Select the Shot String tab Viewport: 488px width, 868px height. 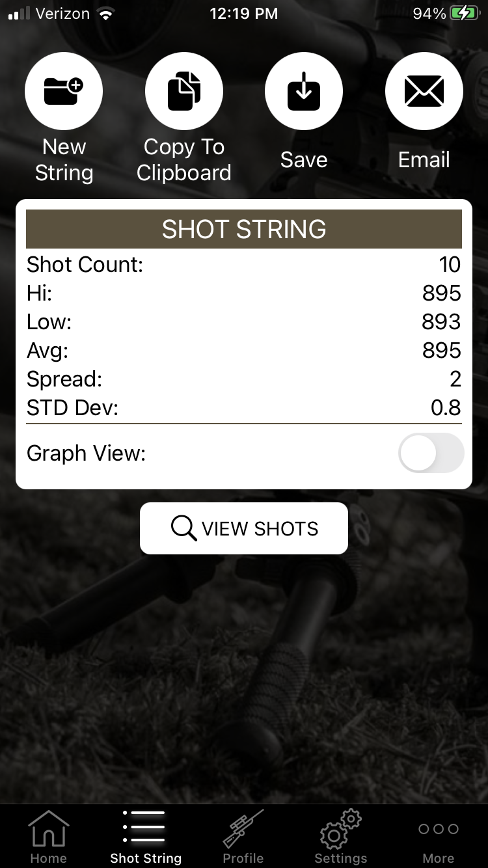click(x=146, y=837)
